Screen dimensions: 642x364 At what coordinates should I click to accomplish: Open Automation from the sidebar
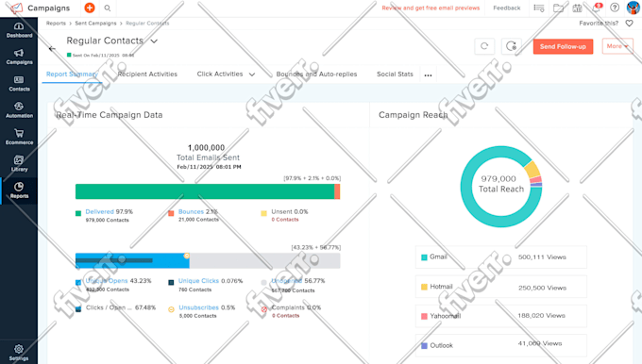[19, 110]
